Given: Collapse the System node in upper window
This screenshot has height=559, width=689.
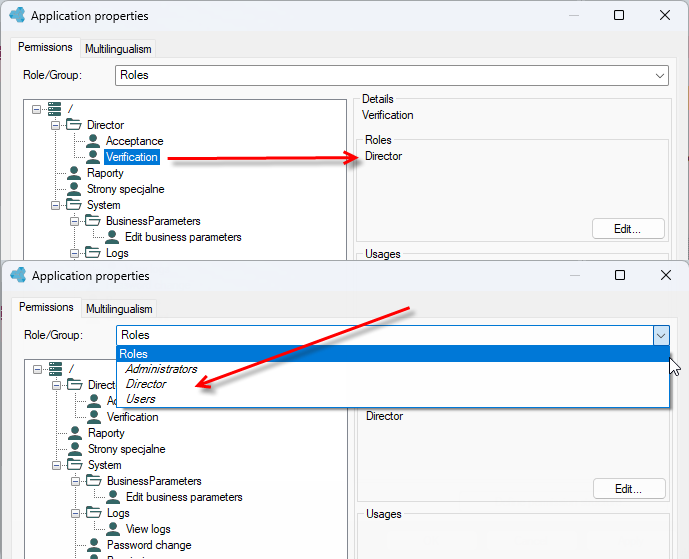Looking at the screenshot, I should [x=55, y=205].
